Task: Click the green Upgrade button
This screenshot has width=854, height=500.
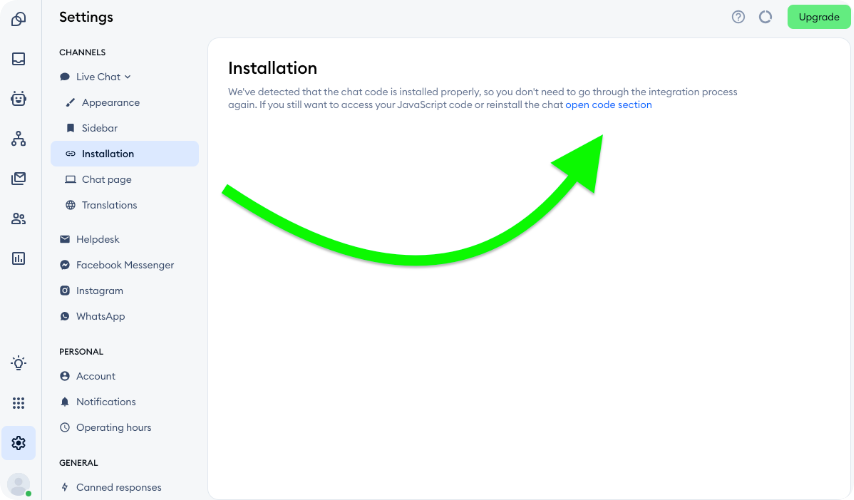Action: coord(818,17)
